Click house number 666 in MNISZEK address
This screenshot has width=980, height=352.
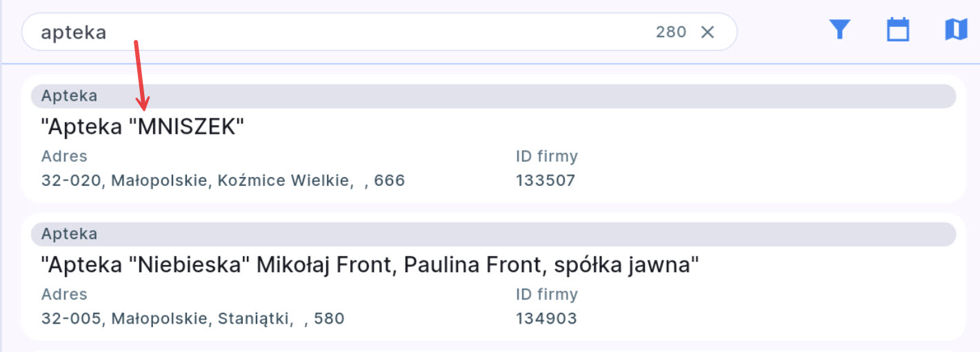click(x=390, y=181)
